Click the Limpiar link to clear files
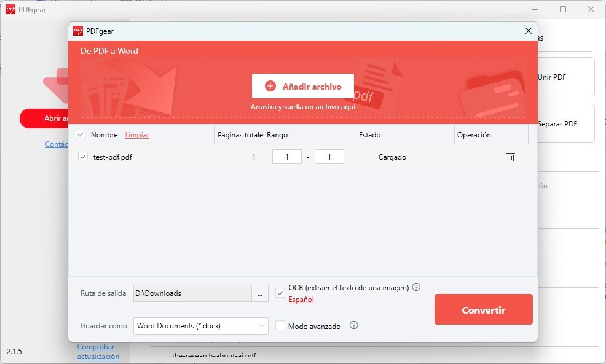 coord(136,134)
